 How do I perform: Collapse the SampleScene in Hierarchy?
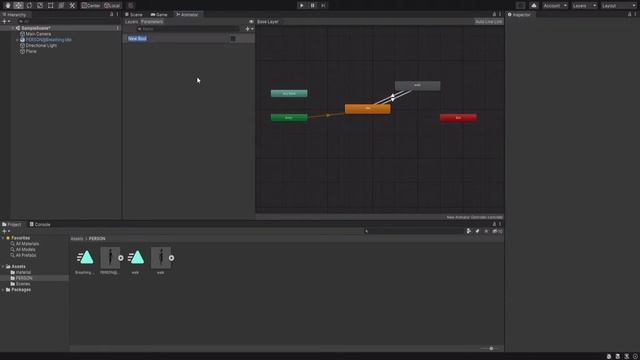[13, 28]
